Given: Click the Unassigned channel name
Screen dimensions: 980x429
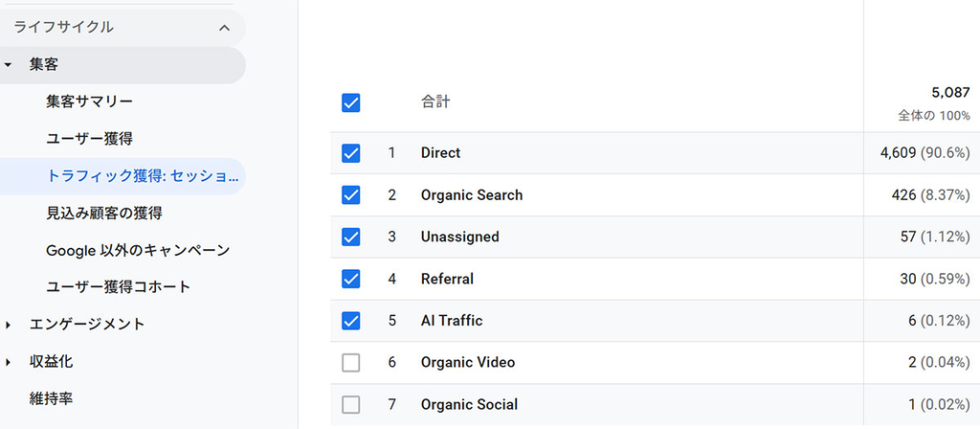Looking at the screenshot, I should coord(460,237).
